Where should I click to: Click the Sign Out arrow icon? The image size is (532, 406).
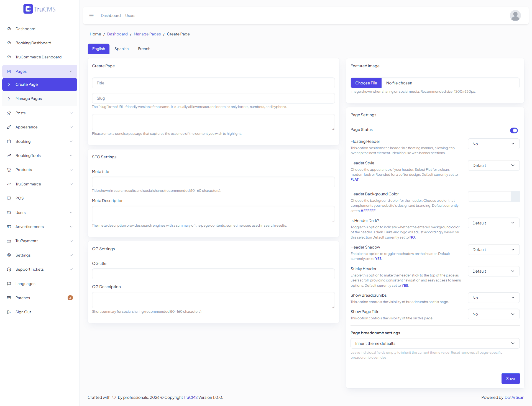point(9,312)
